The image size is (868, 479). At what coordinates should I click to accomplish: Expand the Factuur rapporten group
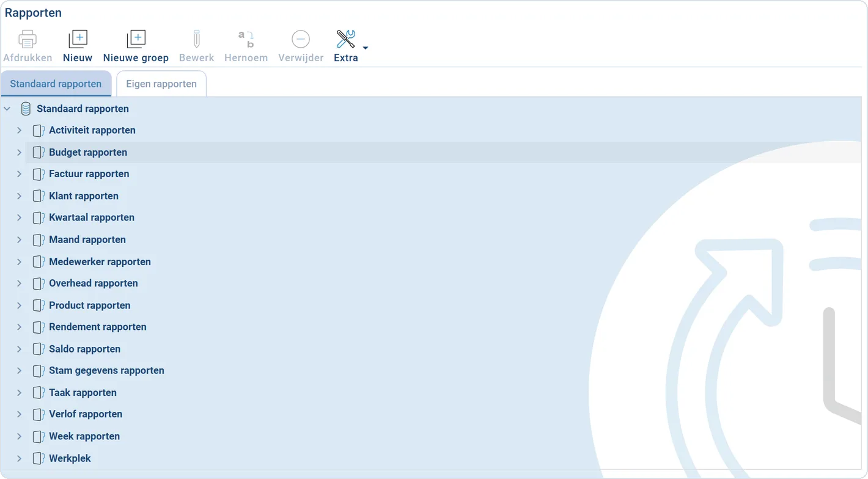(19, 174)
